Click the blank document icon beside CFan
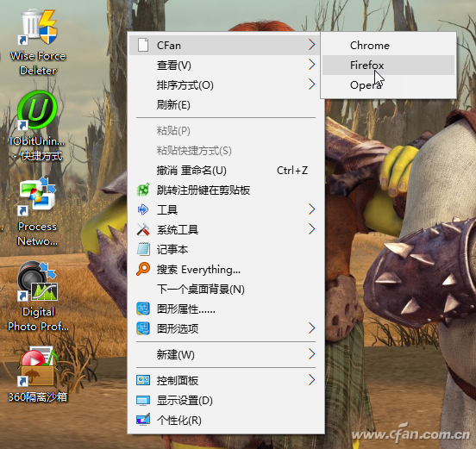Screen dimensions: 476x449 [x=143, y=45]
